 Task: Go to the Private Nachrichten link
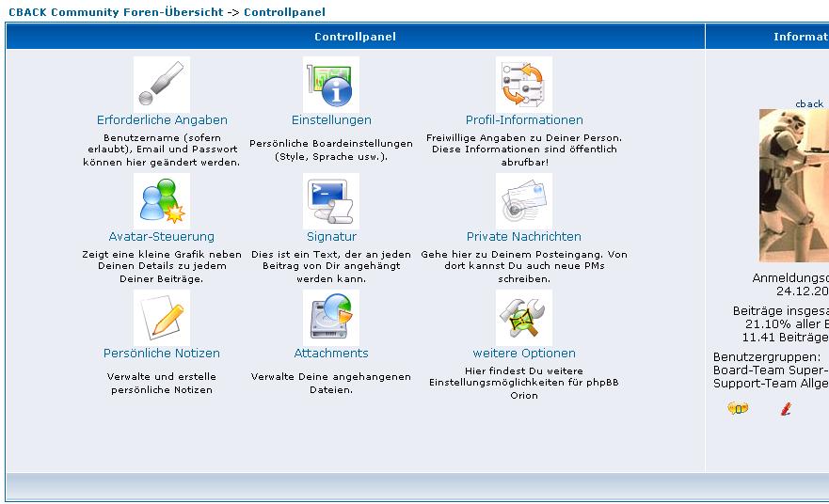[x=524, y=237]
